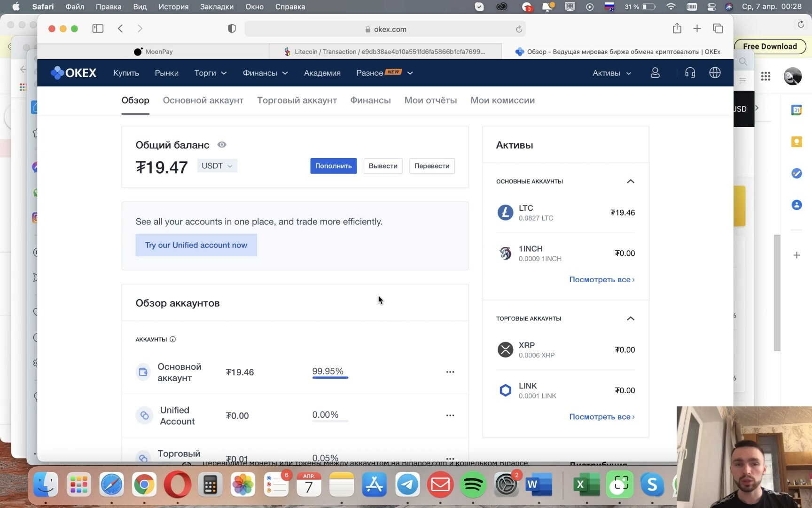Screen dimensions: 812x508
Task: Expand the Разное NEW dropdown
Action: (x=384, y=73)
